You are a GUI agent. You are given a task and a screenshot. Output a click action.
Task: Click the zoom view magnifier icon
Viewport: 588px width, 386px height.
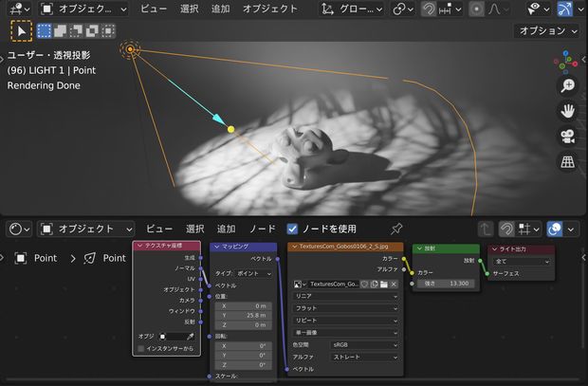(568, 85)
